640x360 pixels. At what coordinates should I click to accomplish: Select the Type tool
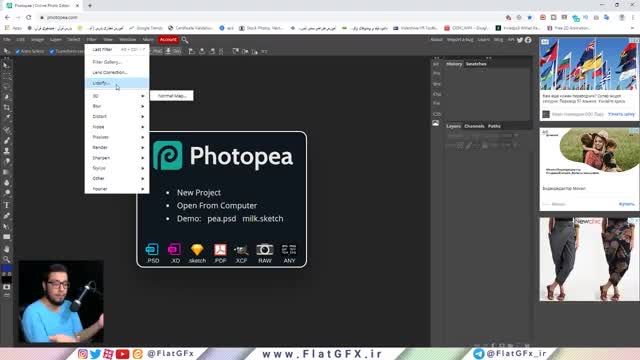tap(7, 205)
